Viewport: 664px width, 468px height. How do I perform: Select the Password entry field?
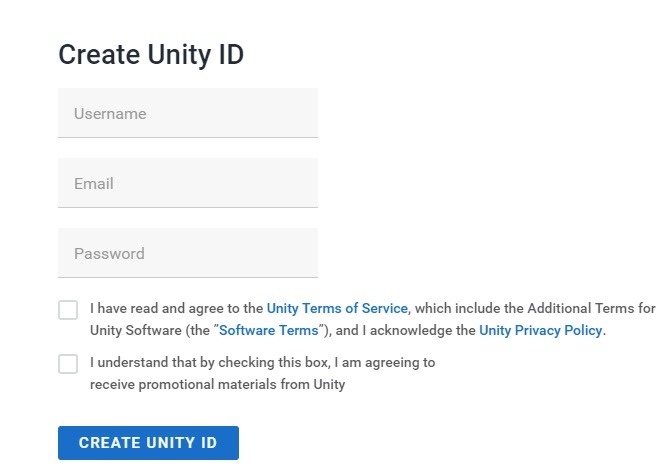point(188,253)
